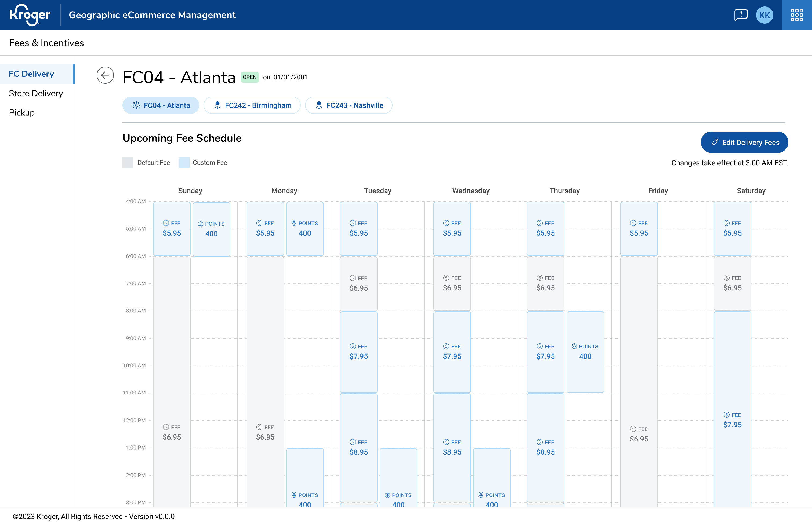Click the Custom Fee blue swatch
Screen dimensions: 812x526
tap(184, 163)
